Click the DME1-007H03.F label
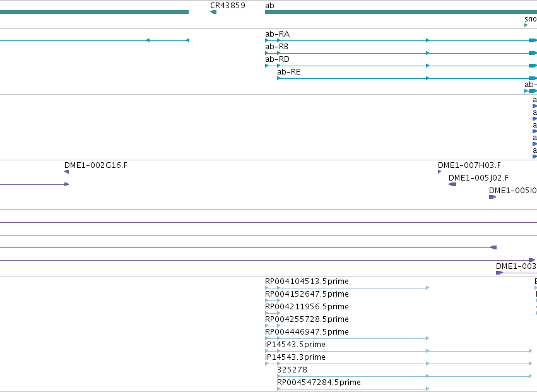The image size is (537, 392). coord(469,165)
